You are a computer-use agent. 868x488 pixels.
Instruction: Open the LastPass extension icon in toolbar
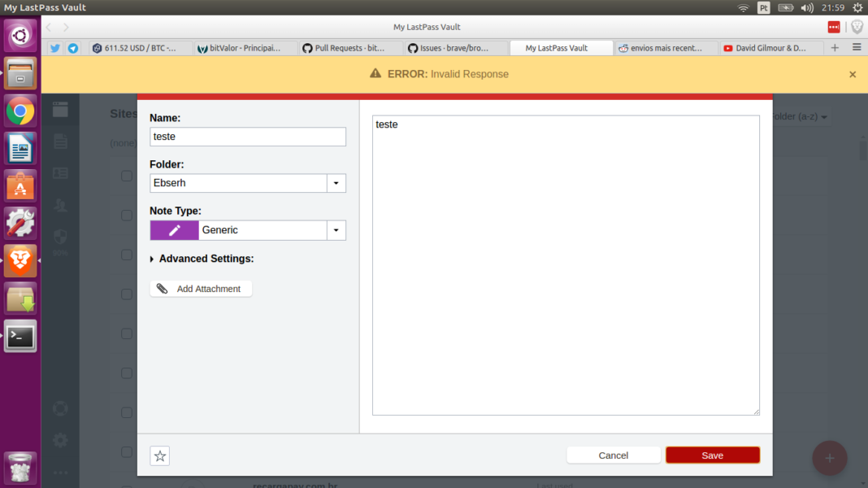834,27
